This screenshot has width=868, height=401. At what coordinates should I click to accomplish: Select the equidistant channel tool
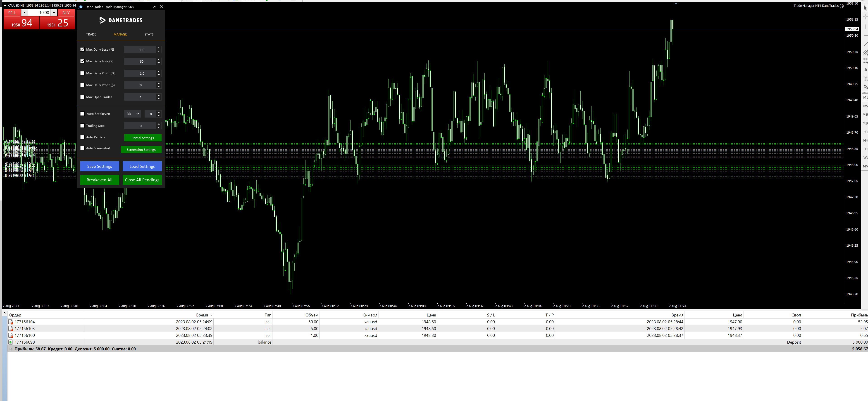pyautogui.click(x=865, y=52)
